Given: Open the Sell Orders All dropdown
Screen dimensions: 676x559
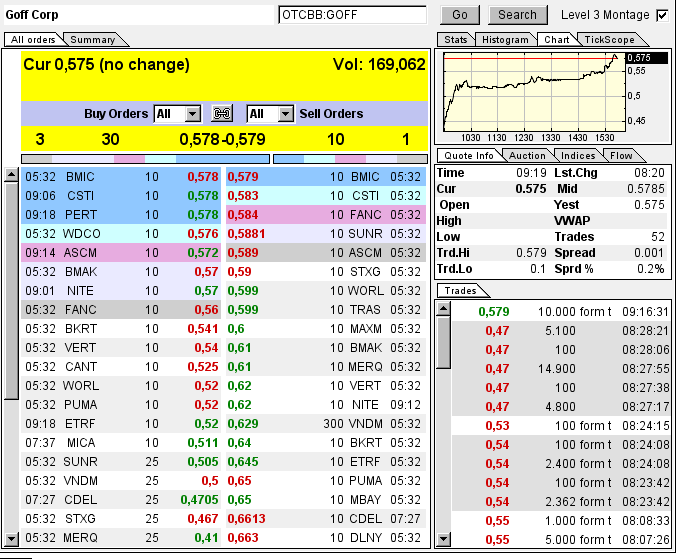Looking at the screenshot, I should click(x=270, y=114).
